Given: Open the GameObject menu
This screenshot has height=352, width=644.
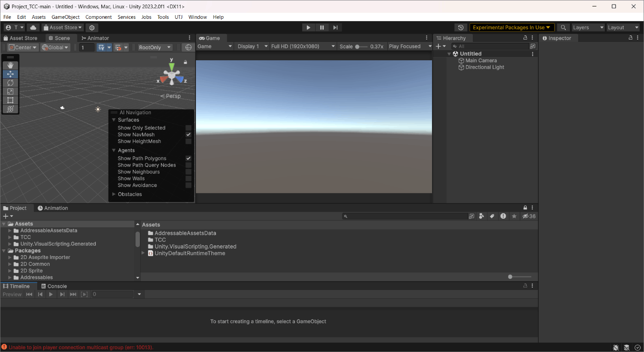Looking at the screenshot, I should click(65, 17).
